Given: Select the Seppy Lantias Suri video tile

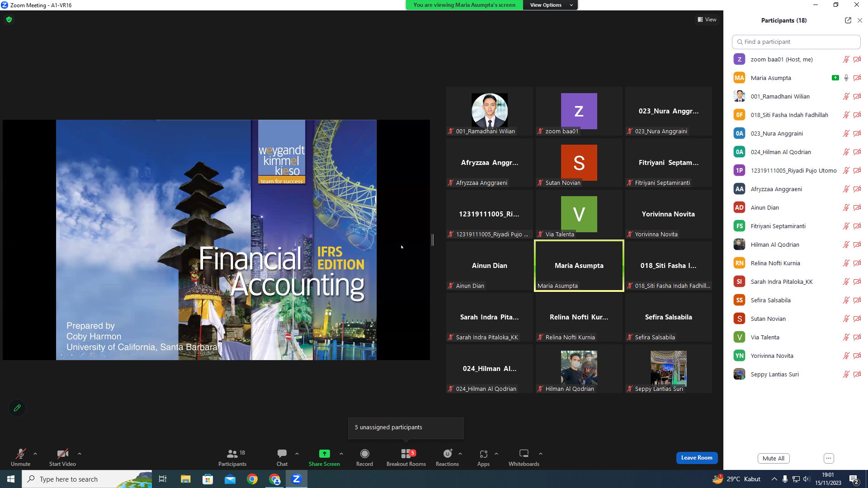Looking at the screenshot, I should click(x=669, y=369).
